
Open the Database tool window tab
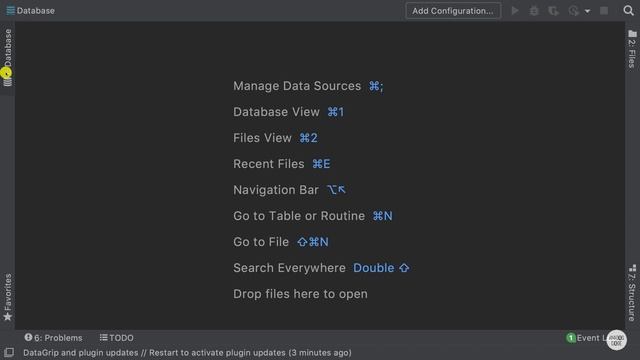(7, 58)
